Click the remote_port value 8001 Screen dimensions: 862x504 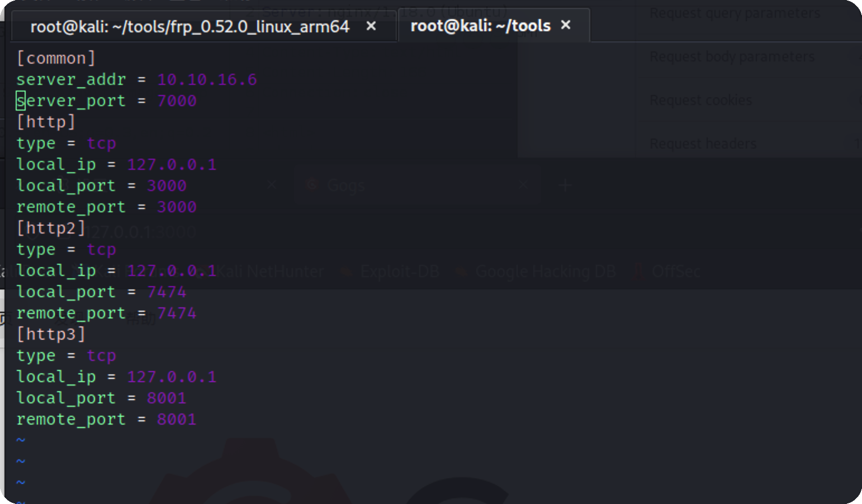coord(177,419)
